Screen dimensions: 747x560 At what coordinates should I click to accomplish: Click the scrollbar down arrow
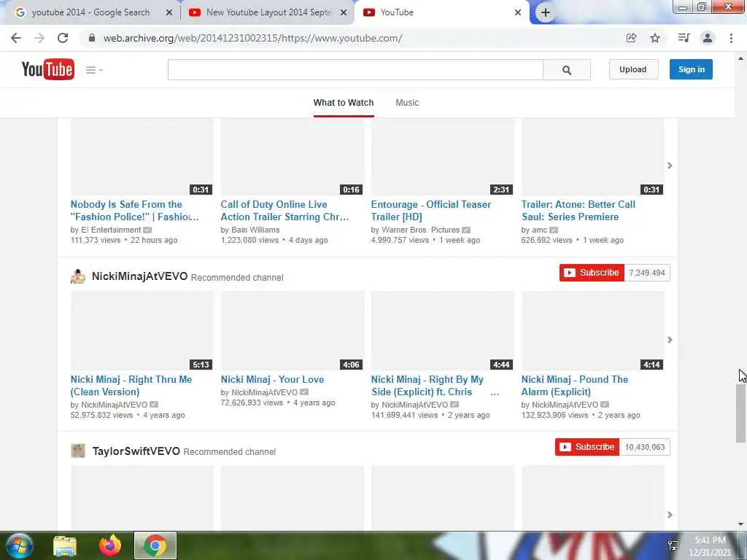click(740, 524)
